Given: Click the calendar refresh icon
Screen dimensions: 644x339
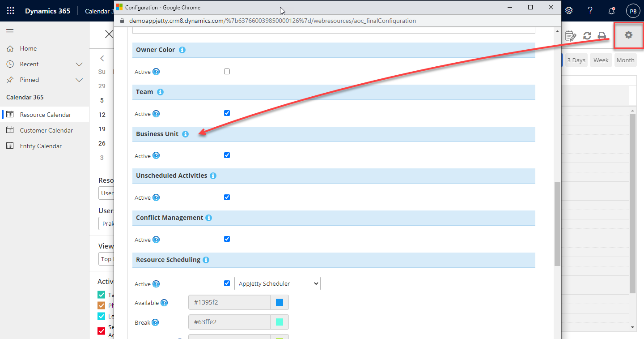Looking at the screenshot, I should 587,36.
